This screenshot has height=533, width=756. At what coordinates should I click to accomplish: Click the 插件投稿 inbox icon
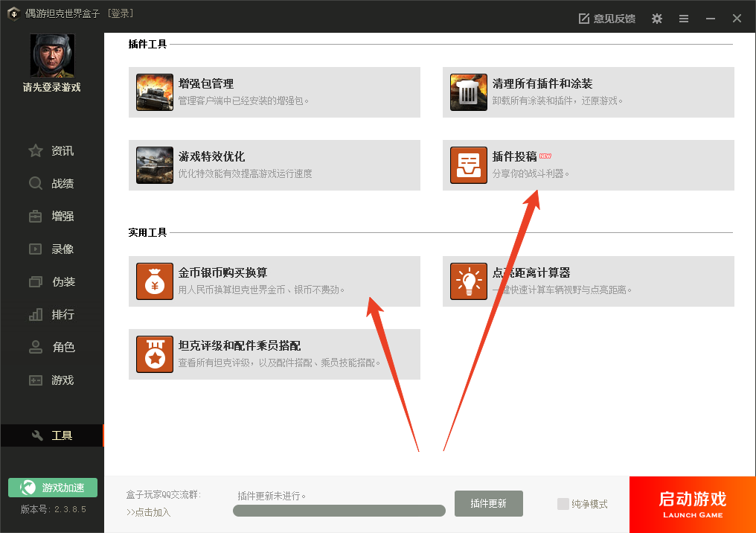tap(469, 165)
